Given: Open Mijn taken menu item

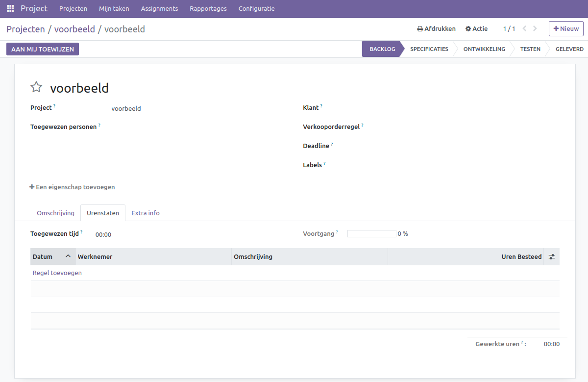Looking at the screenshot, I should [114, 9].
